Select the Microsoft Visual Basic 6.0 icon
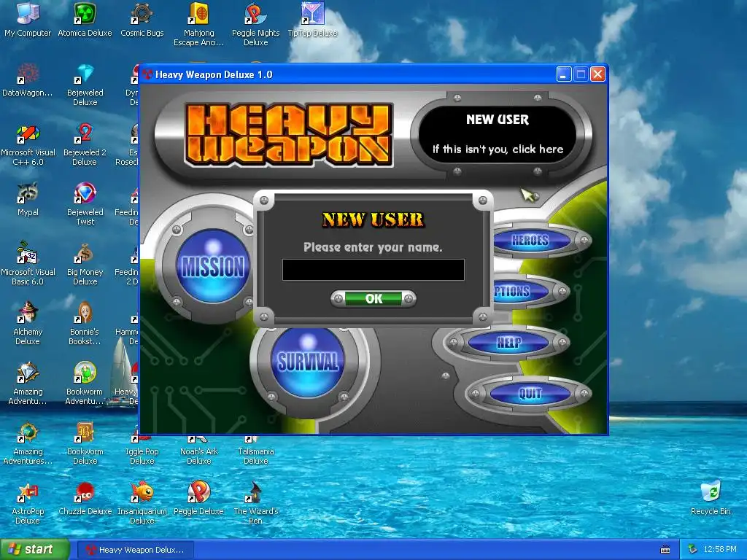The image size is (747, 560). (28, 264)
